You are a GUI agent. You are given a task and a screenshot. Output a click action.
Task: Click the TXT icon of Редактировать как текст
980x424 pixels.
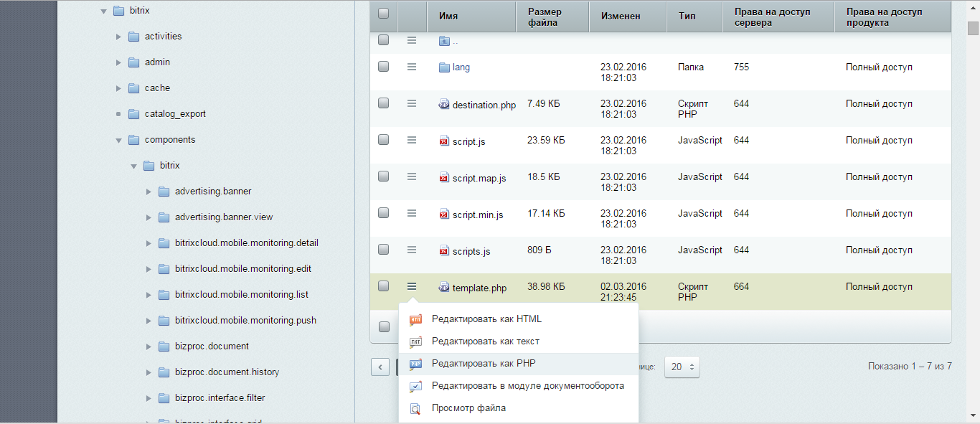pos(415,341)
